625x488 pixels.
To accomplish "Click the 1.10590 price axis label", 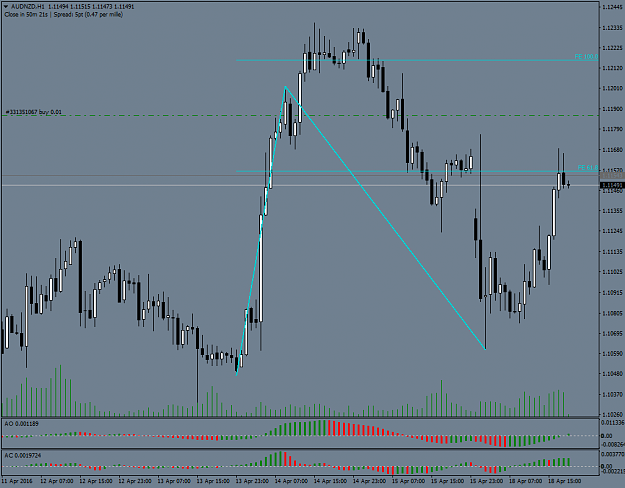I will tap(613, 354).
